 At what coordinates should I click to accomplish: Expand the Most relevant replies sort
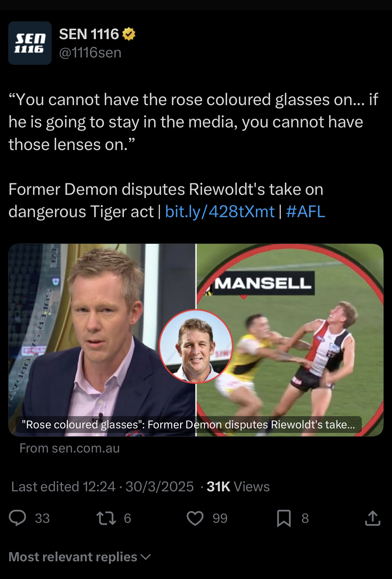tap(80, 557)
